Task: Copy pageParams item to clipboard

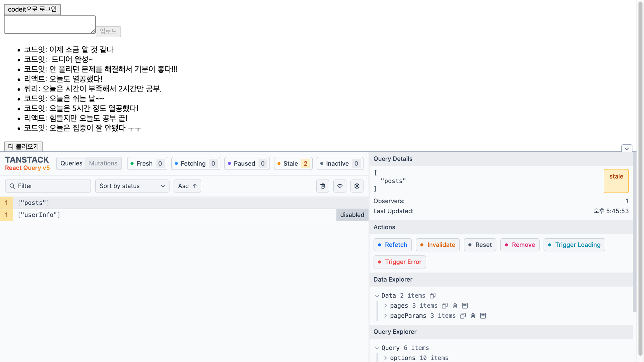Action: 463,316
